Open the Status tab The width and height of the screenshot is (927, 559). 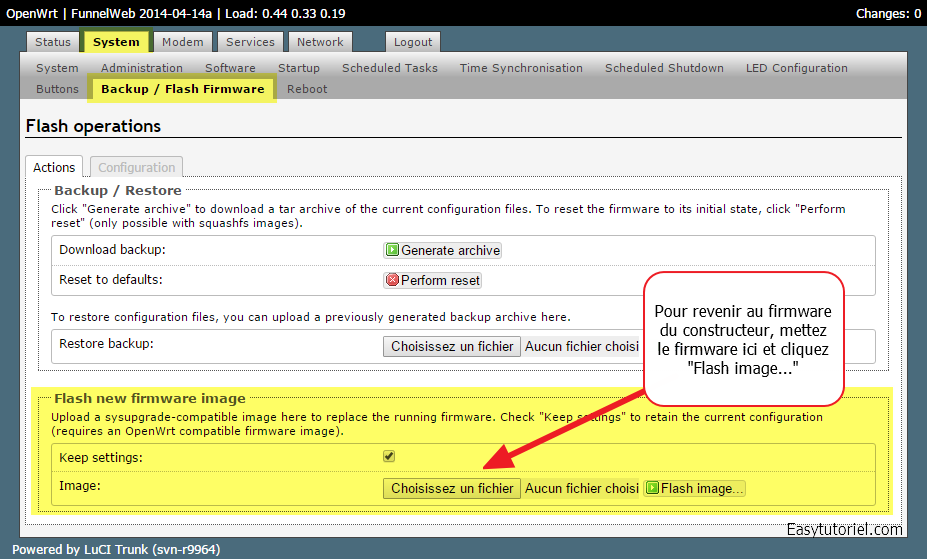pyautogui.click(x=53, y=42)
